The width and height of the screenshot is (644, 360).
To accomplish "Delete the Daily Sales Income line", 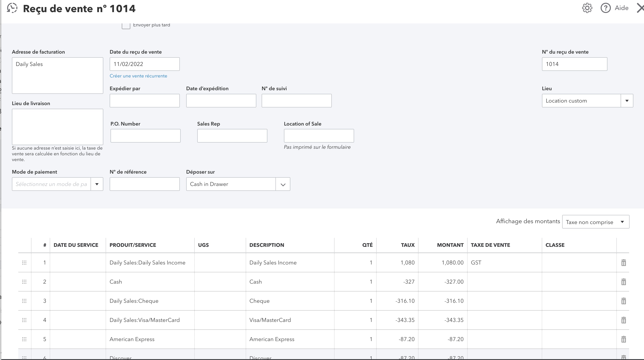I will pos(624,263).
